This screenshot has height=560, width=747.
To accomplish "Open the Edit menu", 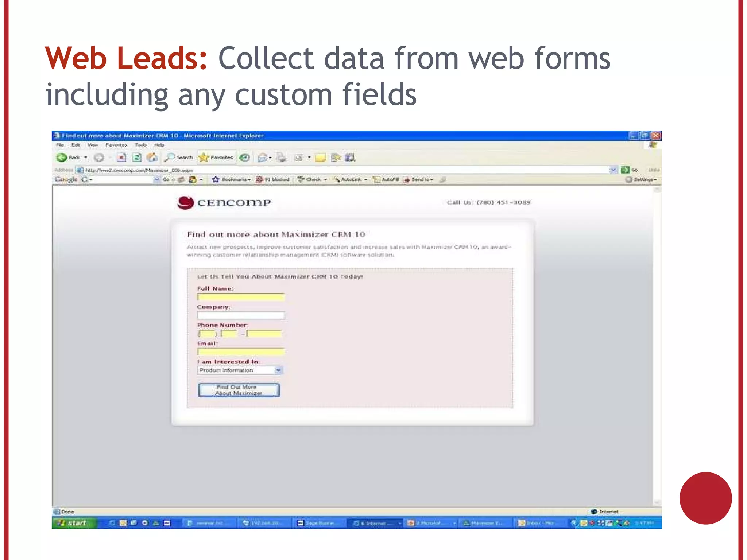I will pyautogui.click(x=76, y=145).
